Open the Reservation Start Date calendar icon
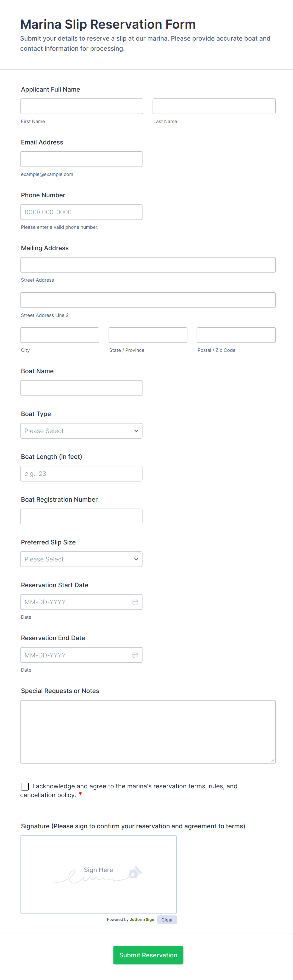This screenshot has height=980, width=293. coord(135,602)
